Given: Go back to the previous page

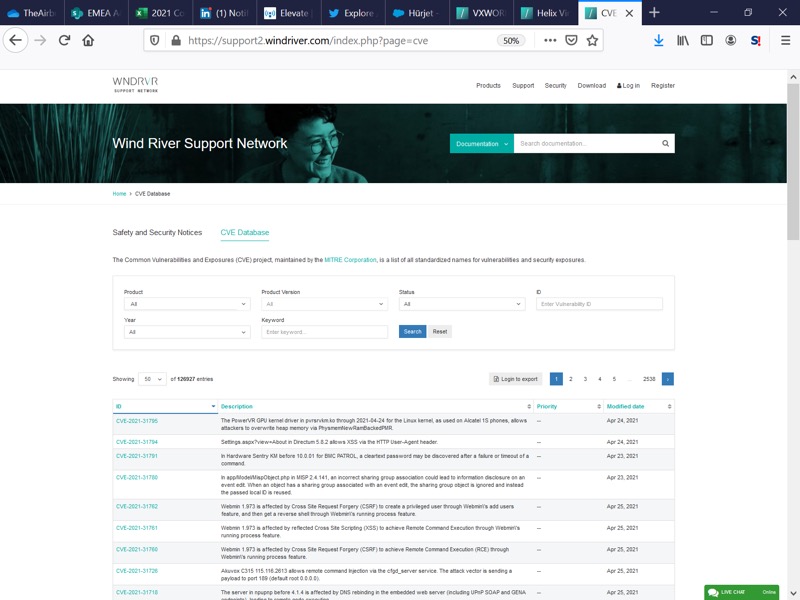Looking at the screenshot, I should tap(15, 40).
